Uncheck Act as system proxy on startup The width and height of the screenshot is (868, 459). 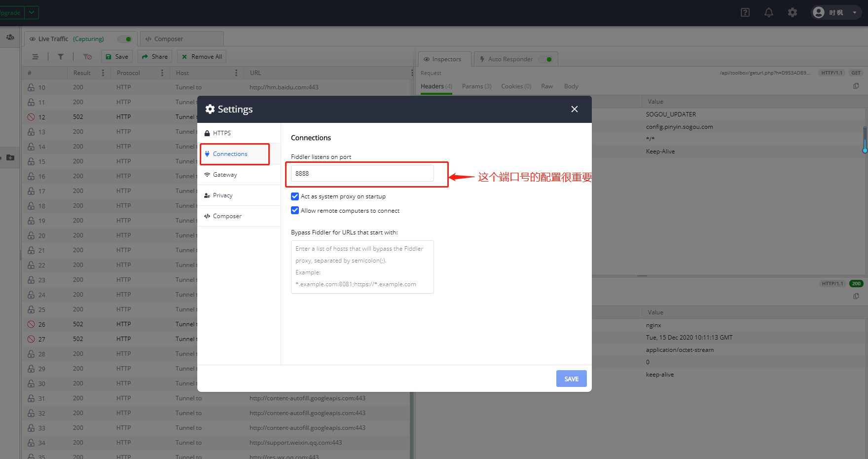click(x=294, y=196)
